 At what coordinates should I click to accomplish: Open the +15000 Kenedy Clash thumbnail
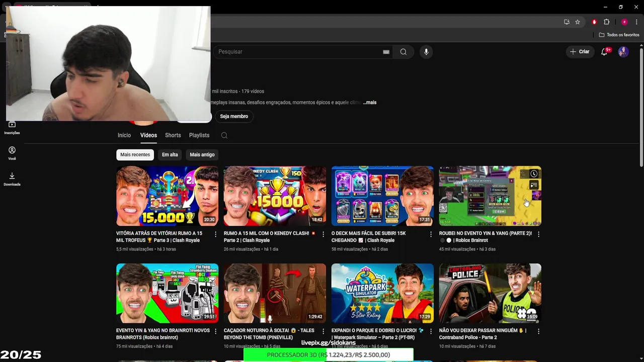275,196
